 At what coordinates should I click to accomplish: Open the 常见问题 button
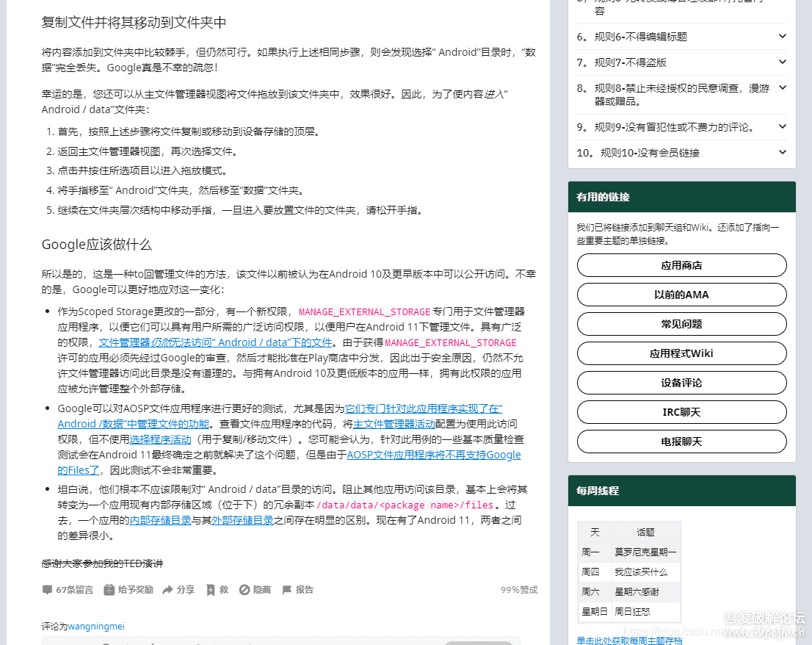681,324
